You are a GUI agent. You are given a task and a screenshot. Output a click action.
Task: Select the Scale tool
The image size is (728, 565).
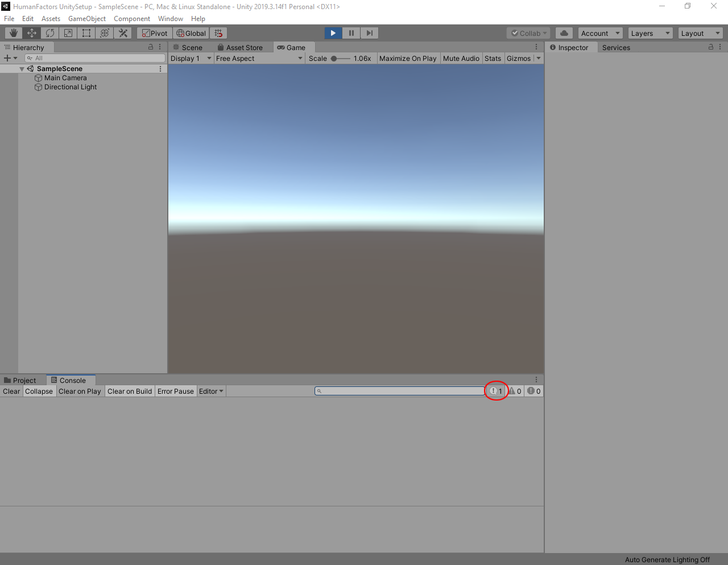68,33
